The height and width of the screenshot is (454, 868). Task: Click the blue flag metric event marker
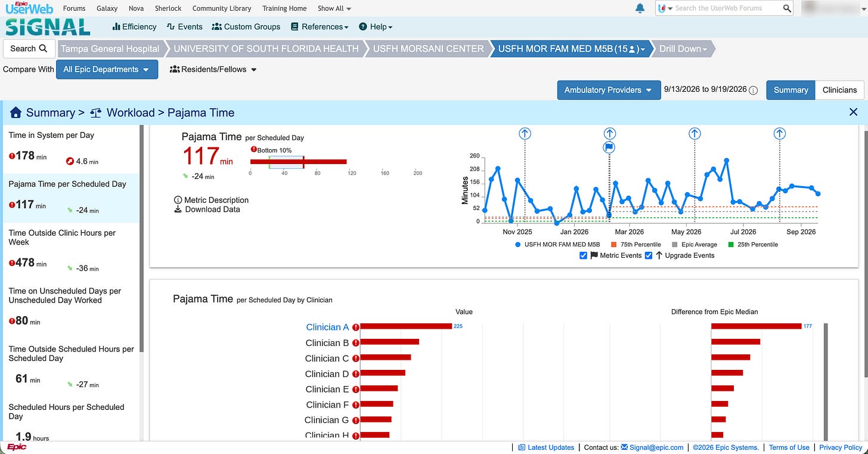[x=609, y=147]
